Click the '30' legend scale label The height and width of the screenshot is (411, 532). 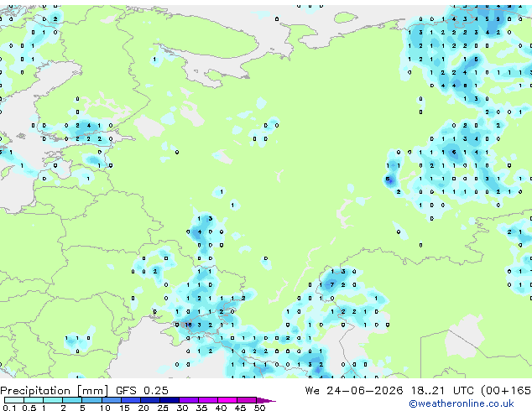click(x=182, y=408)
